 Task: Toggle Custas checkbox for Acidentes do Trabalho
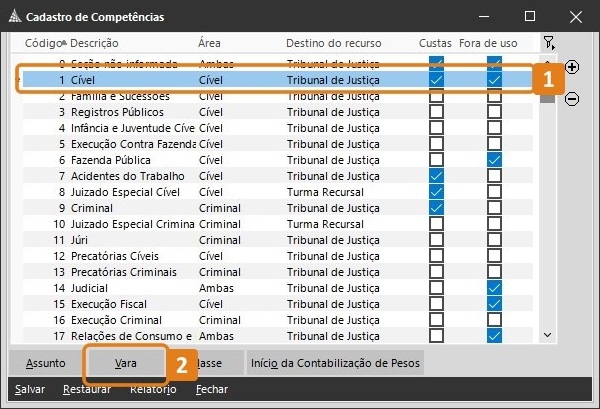pos(436,176)
